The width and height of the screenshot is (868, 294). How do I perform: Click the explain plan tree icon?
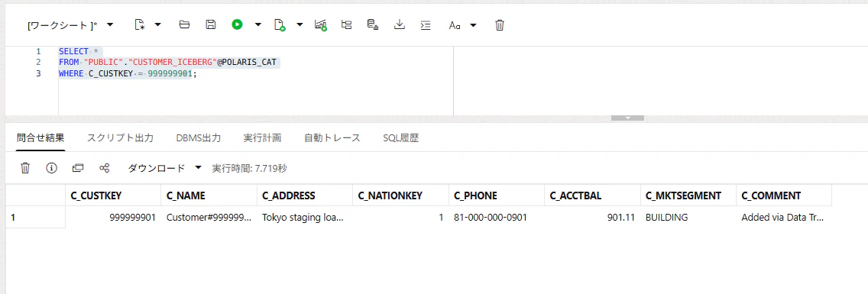tap(347, 24)
